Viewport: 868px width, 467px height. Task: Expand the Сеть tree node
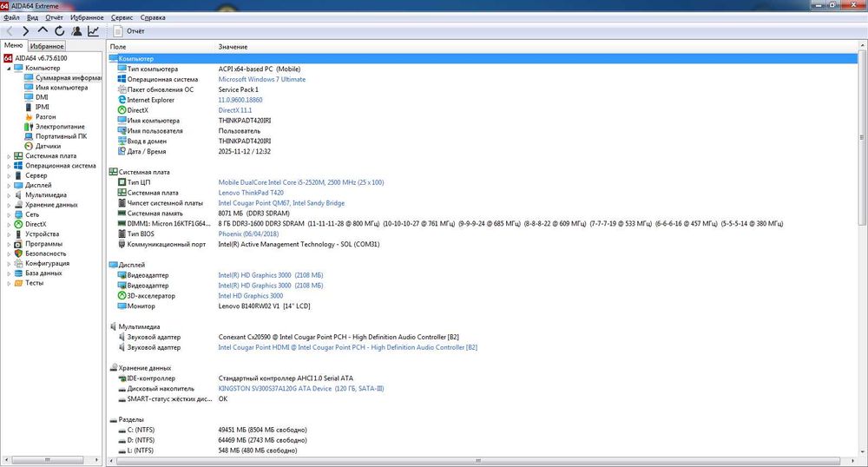(9, 214)
